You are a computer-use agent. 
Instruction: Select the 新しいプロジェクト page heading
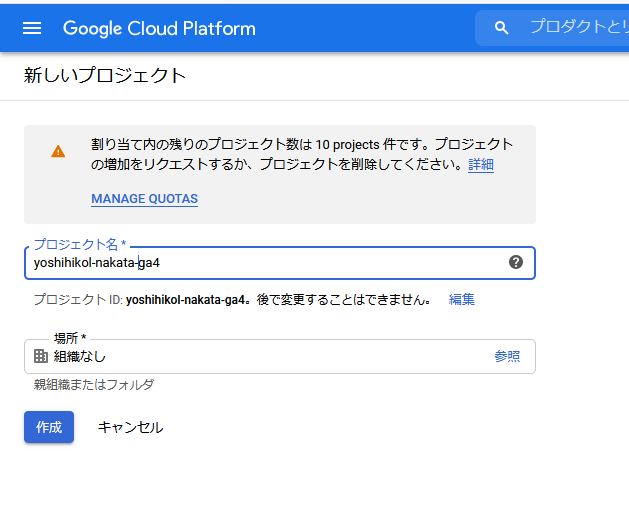(104, 75)
